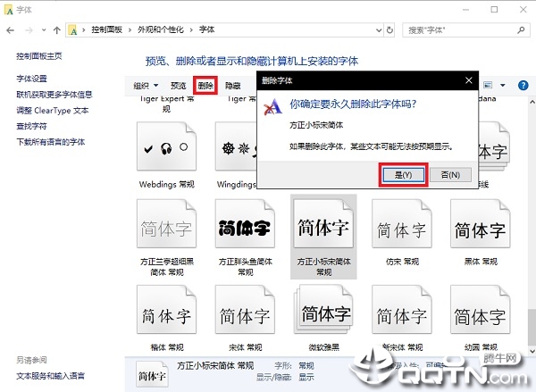Confirm font deletion with 是(Y) button

click(x=403, y=175)
